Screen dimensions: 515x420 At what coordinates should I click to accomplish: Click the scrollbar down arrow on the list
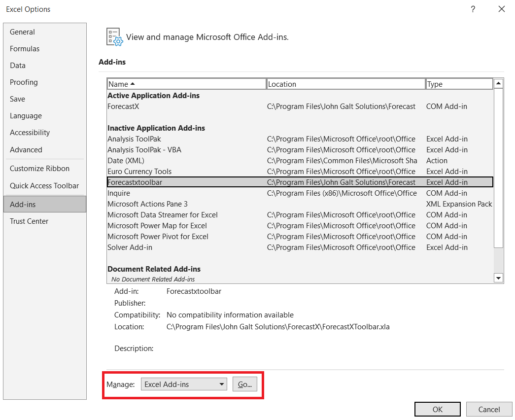pos(498,278)
